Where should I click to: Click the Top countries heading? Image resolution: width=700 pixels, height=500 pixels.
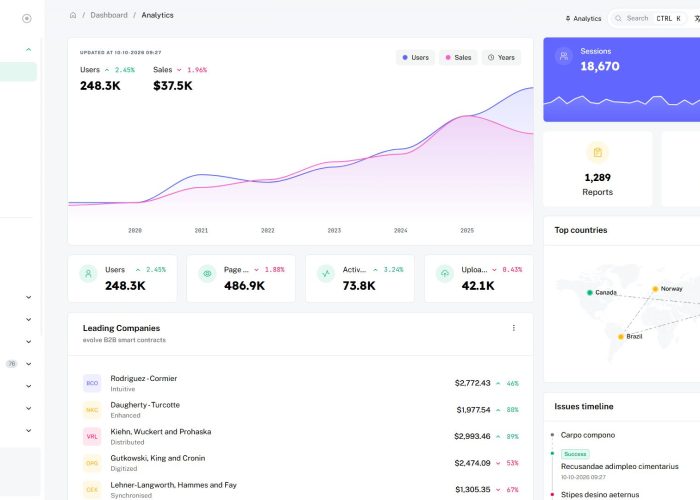click(x=581, y=230)
